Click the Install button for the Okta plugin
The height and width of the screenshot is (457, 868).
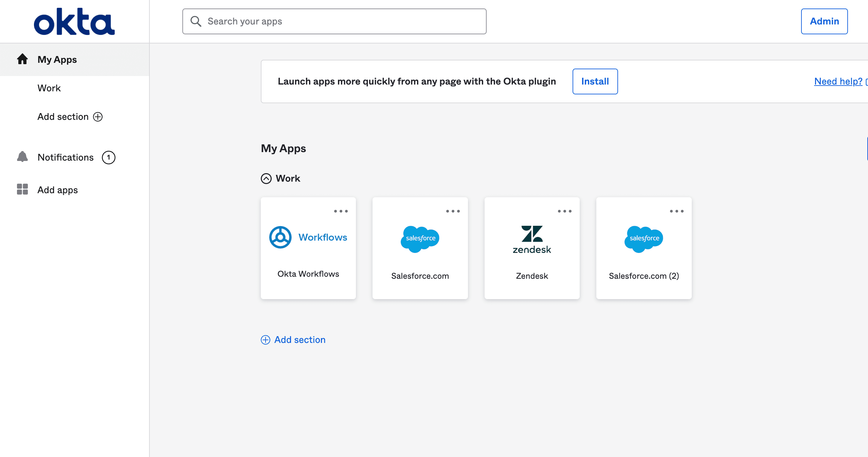[595, 81]
